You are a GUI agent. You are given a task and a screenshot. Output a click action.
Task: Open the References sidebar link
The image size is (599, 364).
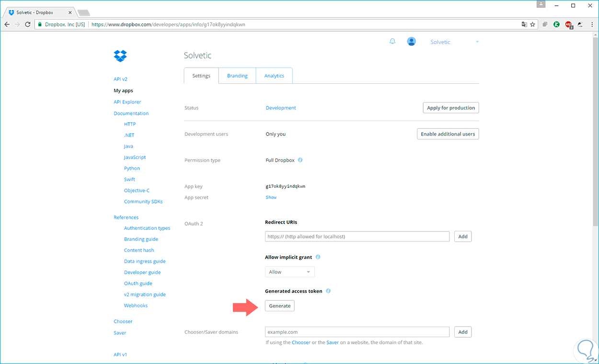tap(126, 217)
